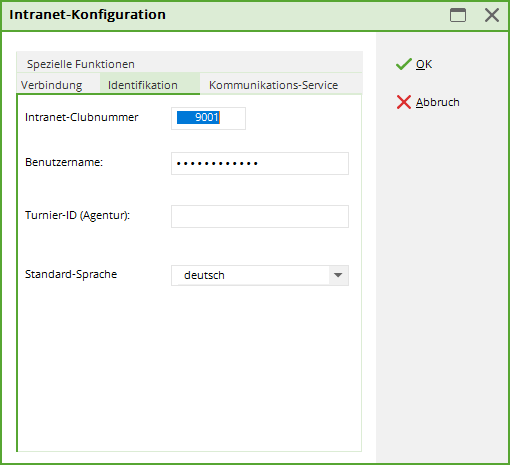Click the Intranet-Clubnummer label
Image resolution: width=510 pixels, height=465 pixels.
82,117
